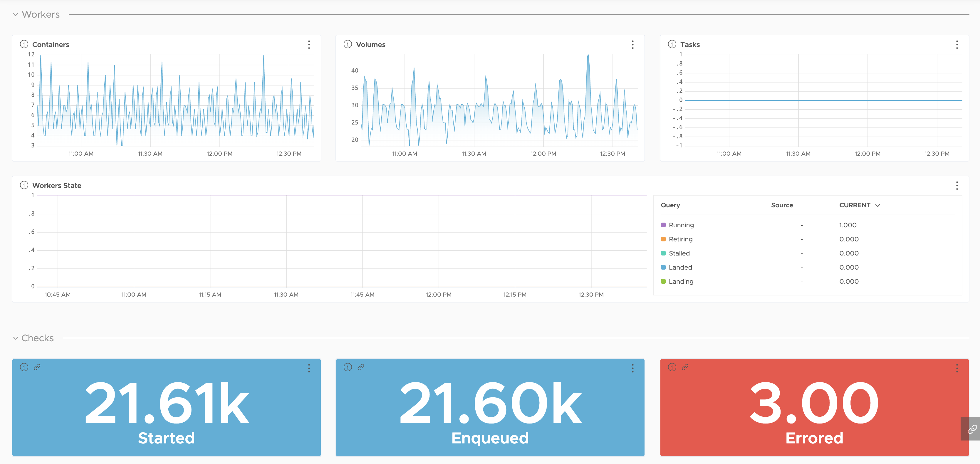Click the Workers State chart title
Image resolution: width=980 pixels, height=464 pixels.
click(57, 186)
